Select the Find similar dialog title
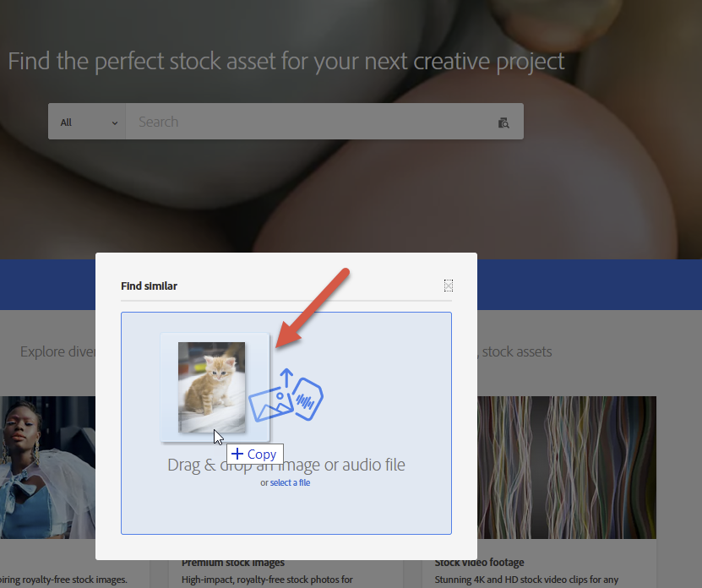Screen dimensions: 702x588 (x=147, y=286)
